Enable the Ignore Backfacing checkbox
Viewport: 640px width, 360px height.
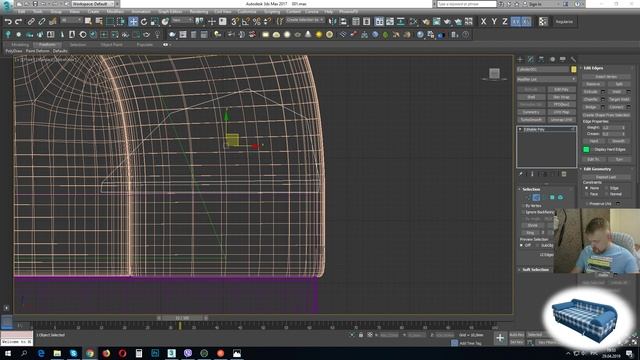[524, 212]
